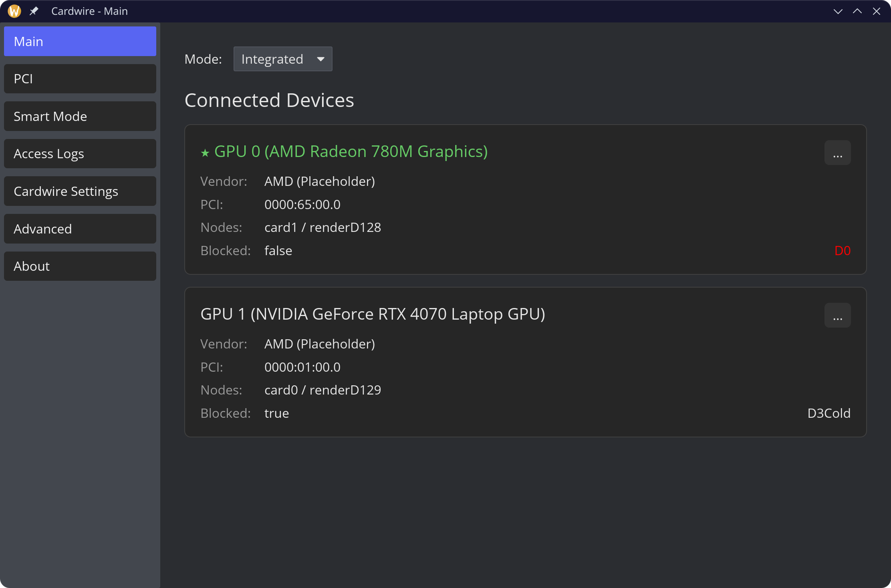The image size is (891, 588).
Task: Close the Cardwire window
Action: point(877,11)
